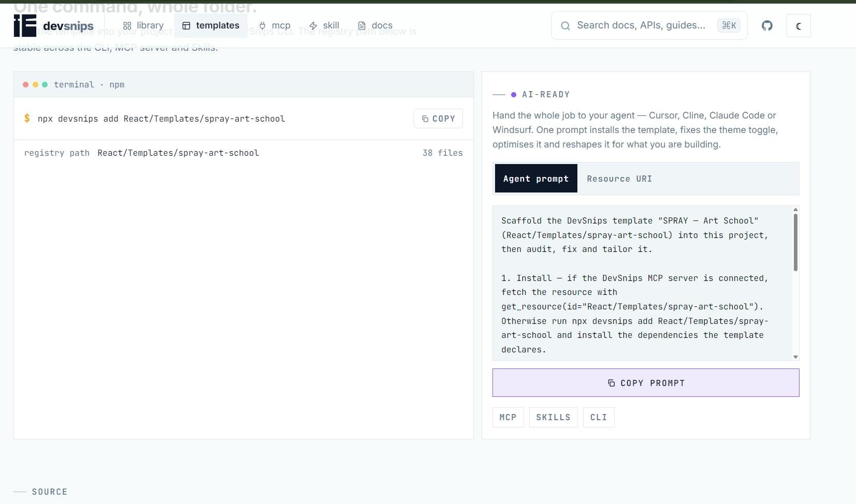This screenshot has height=504, width=856.
Task: Copy the npx devsnips add command
Action: (438, 118)
